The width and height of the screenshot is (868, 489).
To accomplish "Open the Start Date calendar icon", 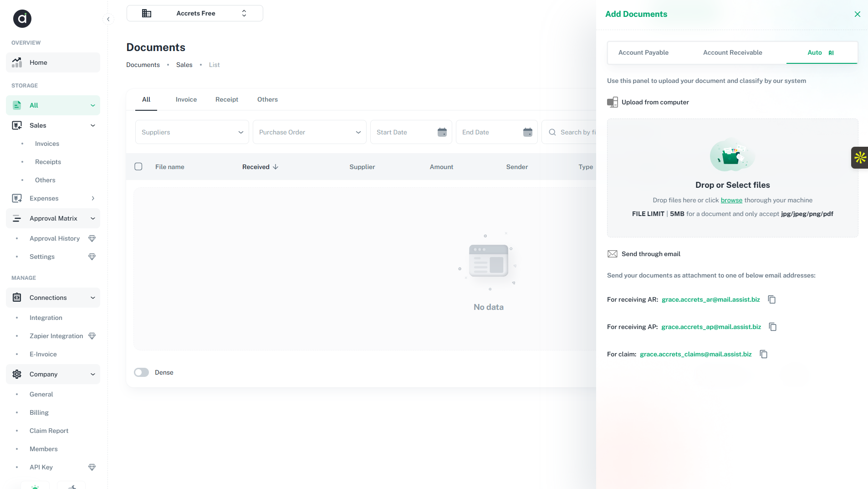I will [x=442, y=132].
